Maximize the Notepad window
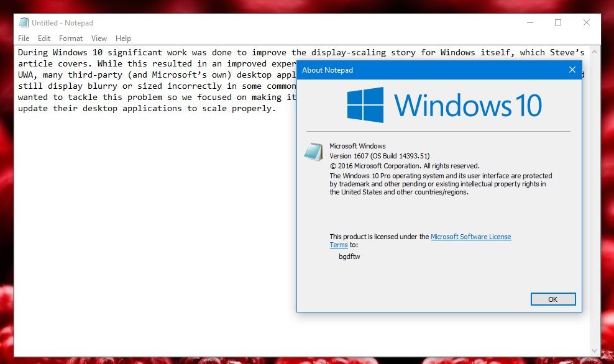614x364 pixels. click(557, 22)
